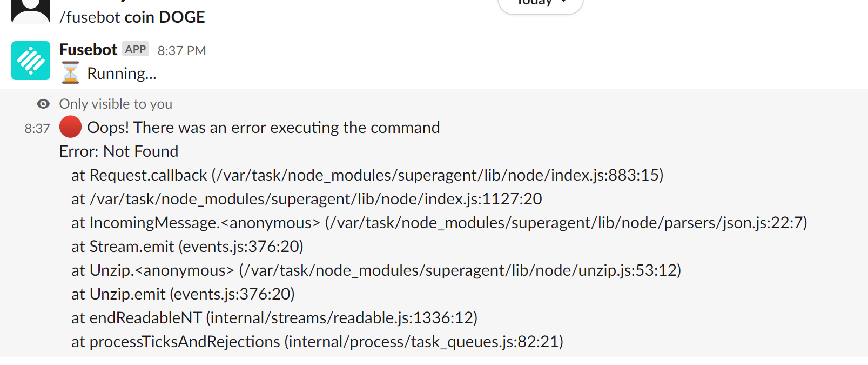Click the APP badge next to Fusebot

pos(136,49)
